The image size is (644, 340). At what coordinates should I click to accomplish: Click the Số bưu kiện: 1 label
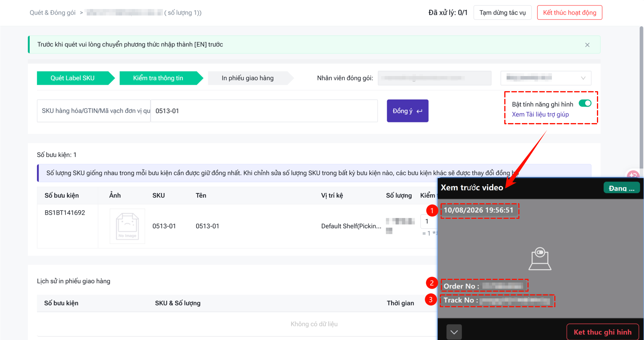[x=57, y=155]
